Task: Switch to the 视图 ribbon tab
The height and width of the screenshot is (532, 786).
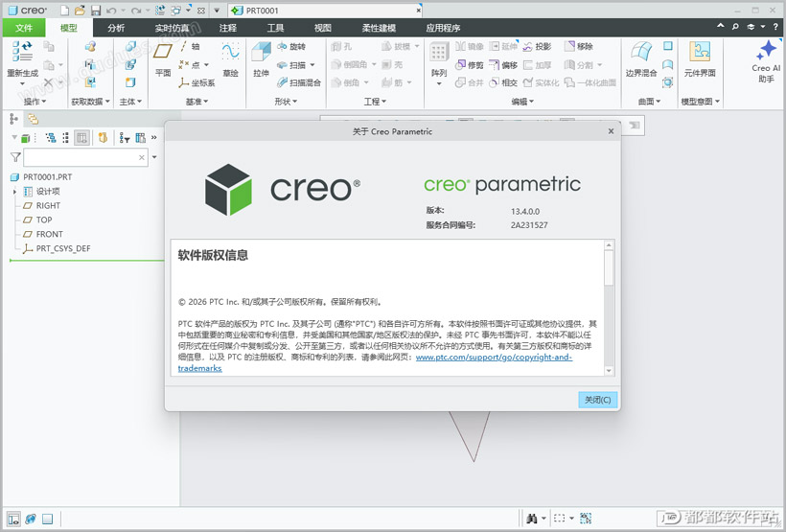Action: 323,28
